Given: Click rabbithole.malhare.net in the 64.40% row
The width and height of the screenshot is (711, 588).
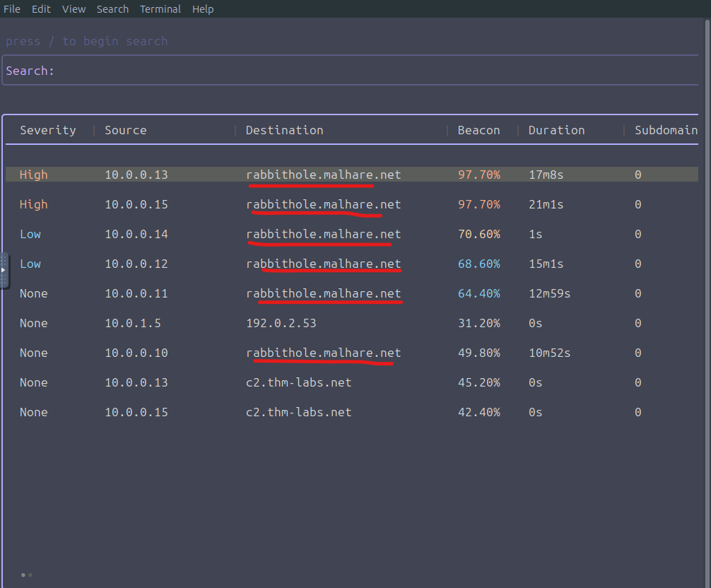Looking at the screenshot, I should click(x=323, y=293).
